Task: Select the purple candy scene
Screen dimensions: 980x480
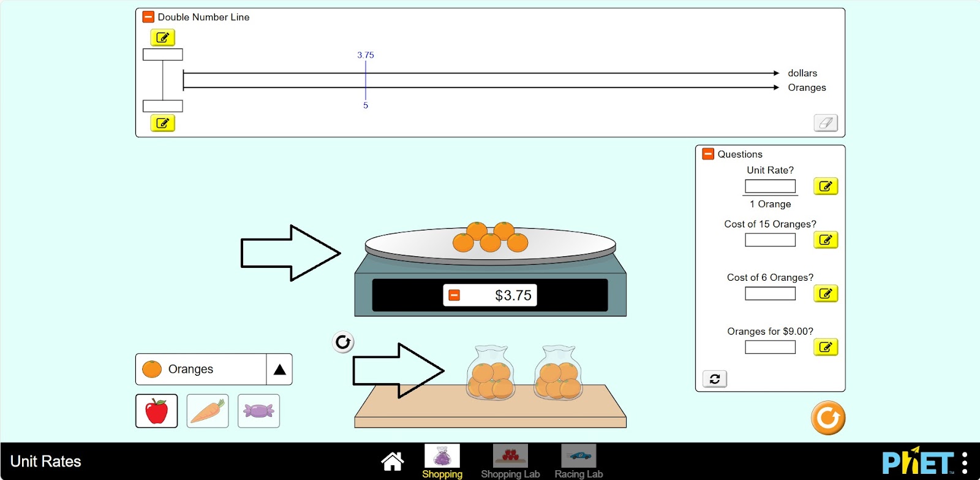Action: pos(258,411)
